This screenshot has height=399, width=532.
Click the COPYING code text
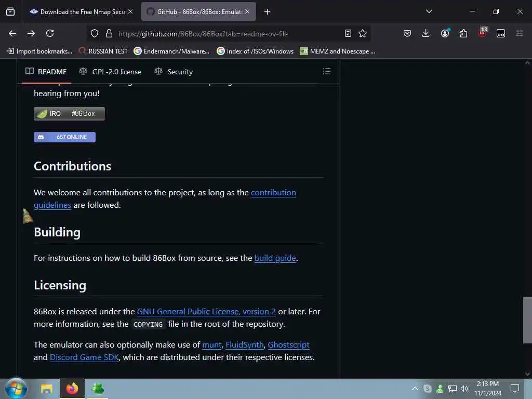pos(148,324)
